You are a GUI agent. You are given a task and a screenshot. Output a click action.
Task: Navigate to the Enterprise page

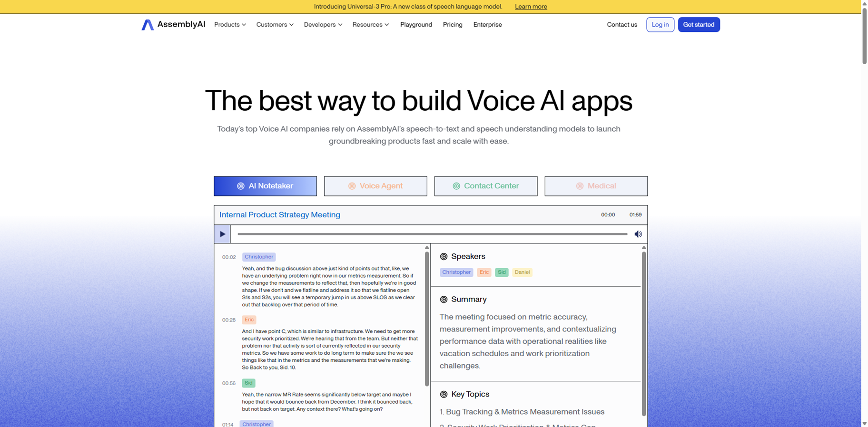tap(487, 25)
